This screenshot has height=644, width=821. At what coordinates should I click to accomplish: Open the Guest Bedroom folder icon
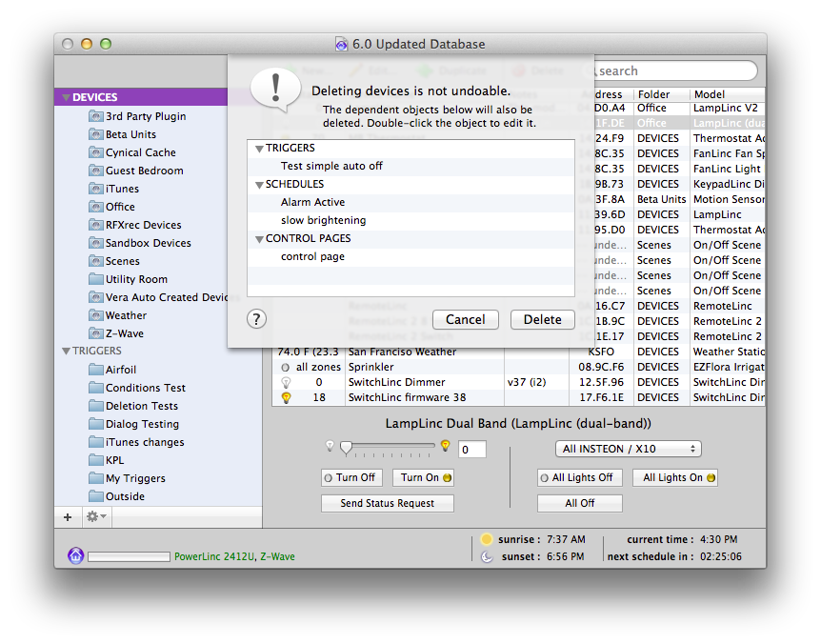tap(96, 171)
